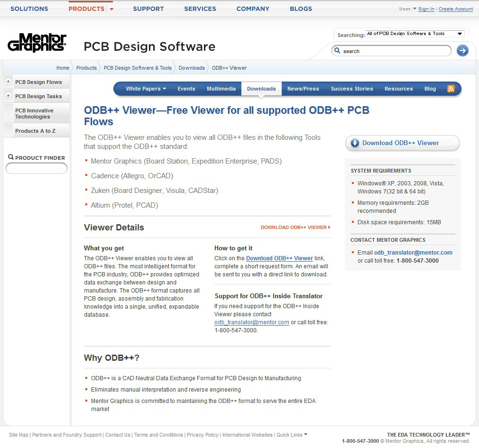The height and width of the screenshot is (448, 479).
Task: Open the Products dropdown arrow
Action: coord(112,9)
